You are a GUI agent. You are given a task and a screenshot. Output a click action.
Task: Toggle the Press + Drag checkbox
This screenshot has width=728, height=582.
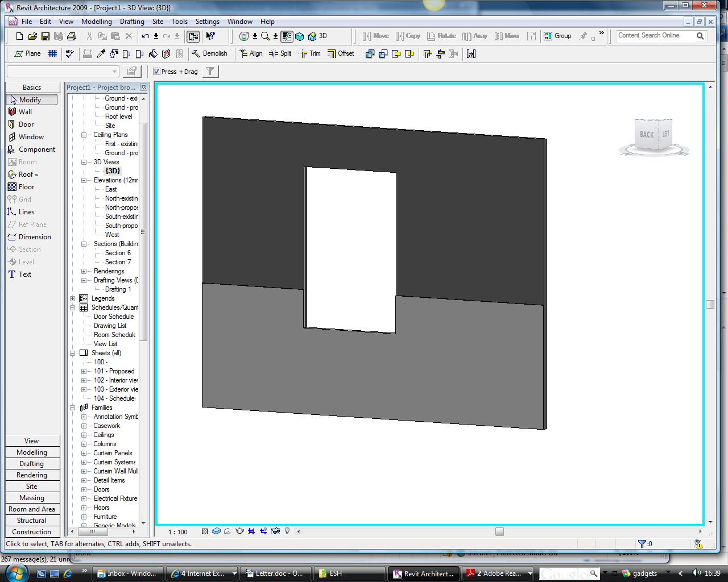[157, 72]
